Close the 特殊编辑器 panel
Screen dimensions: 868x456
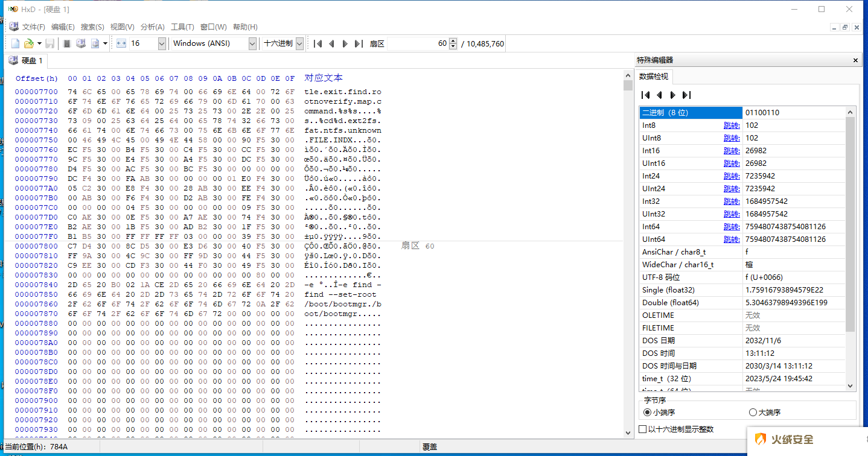855,60
